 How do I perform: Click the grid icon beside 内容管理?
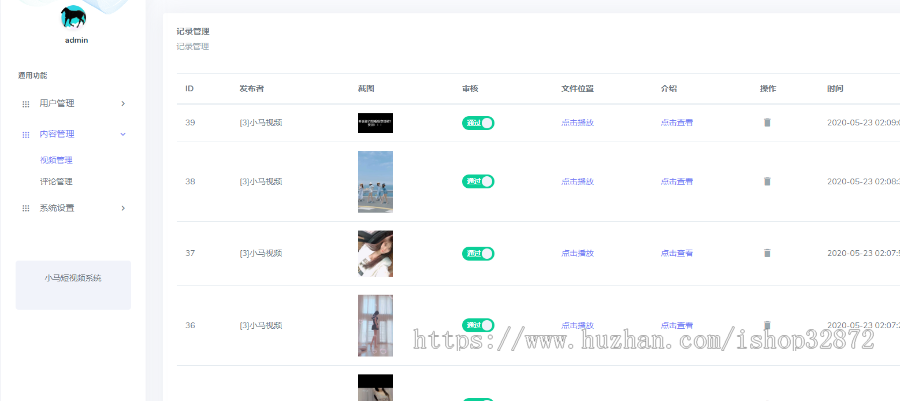click(25, 135)
